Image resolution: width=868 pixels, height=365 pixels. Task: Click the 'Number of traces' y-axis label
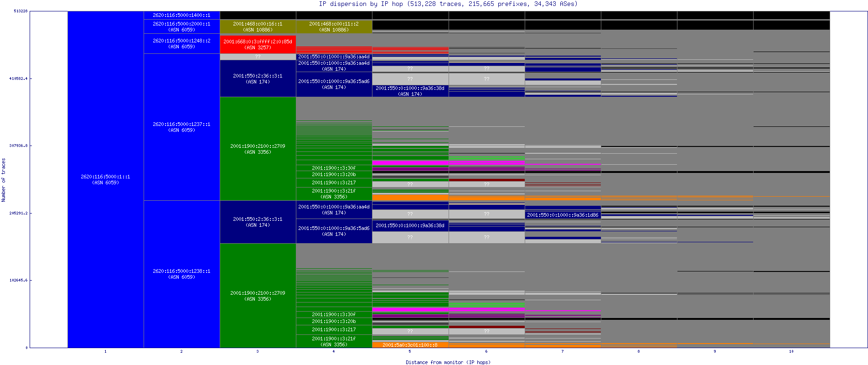point(4,180)
